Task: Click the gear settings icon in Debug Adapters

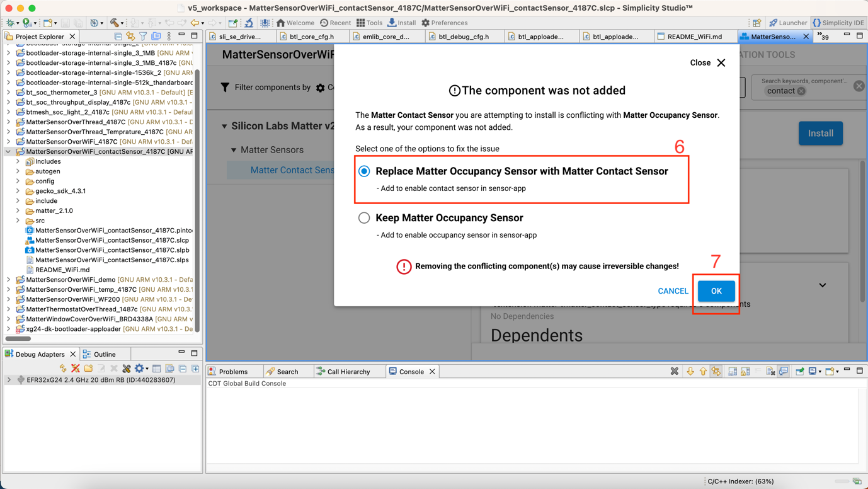Action: [x=139, y=369]
